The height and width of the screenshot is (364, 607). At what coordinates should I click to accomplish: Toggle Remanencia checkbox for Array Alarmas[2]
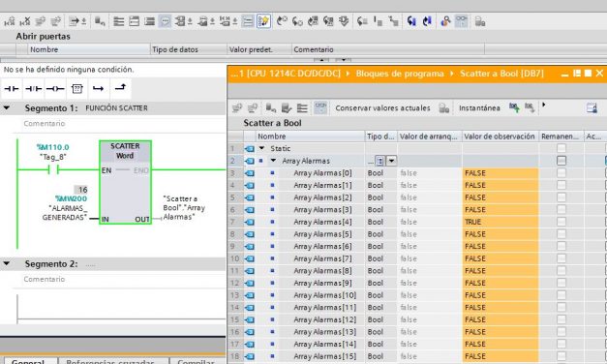pyautogui.click(x=561, y=197)
